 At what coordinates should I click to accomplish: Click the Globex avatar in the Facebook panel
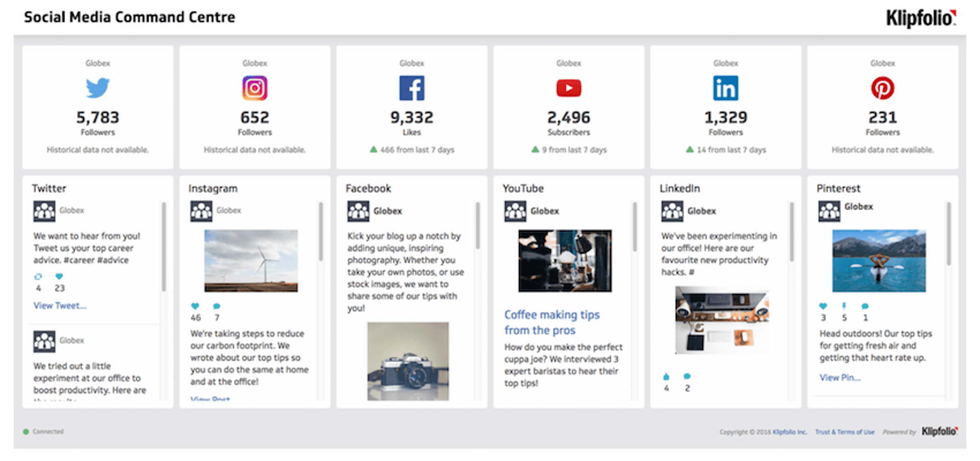(x=358, y=210)
